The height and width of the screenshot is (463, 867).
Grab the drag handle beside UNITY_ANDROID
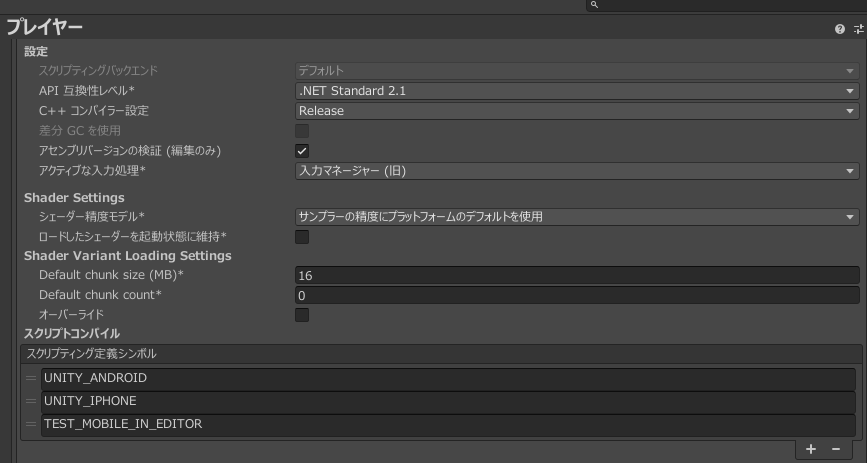pyautogui.click(x=31, y=378)
